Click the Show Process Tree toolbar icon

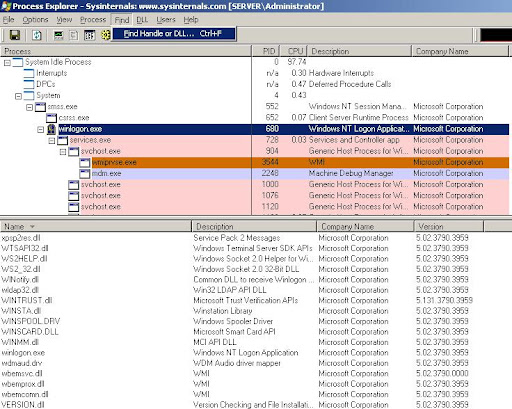click(x=74, y=35)
